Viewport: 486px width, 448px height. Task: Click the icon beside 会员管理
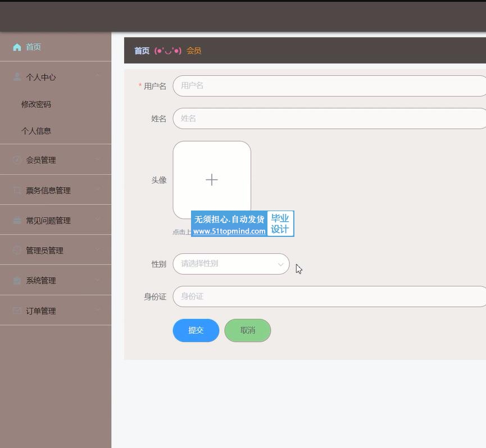click(17, 160)
